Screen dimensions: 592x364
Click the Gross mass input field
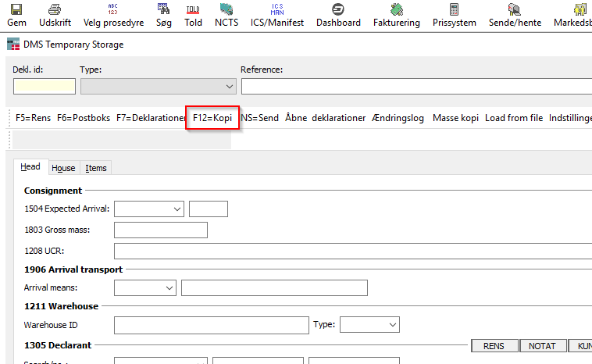160,230
